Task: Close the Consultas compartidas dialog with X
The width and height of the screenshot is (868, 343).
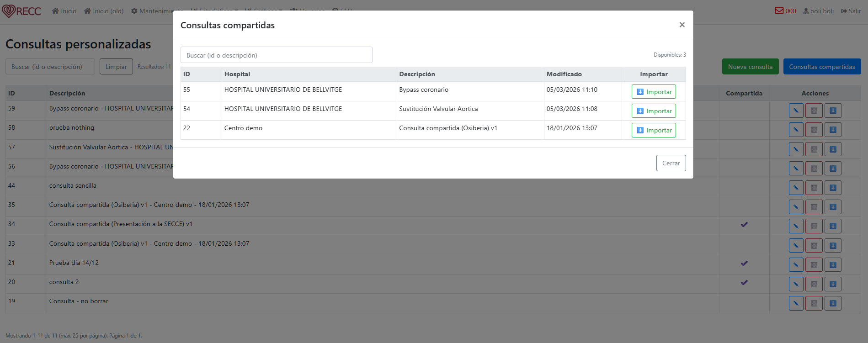Action: click(x=682, y=25)
